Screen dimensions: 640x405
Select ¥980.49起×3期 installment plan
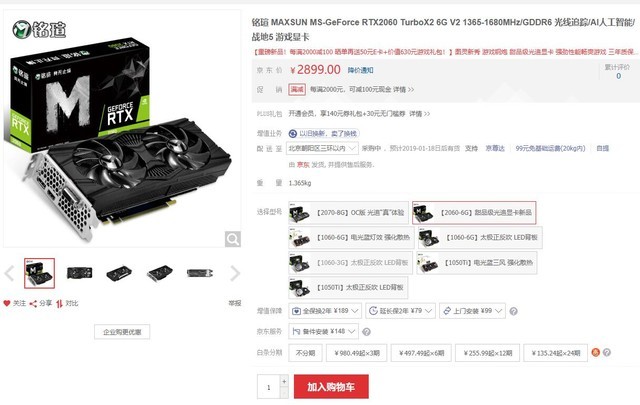point(357,353)
